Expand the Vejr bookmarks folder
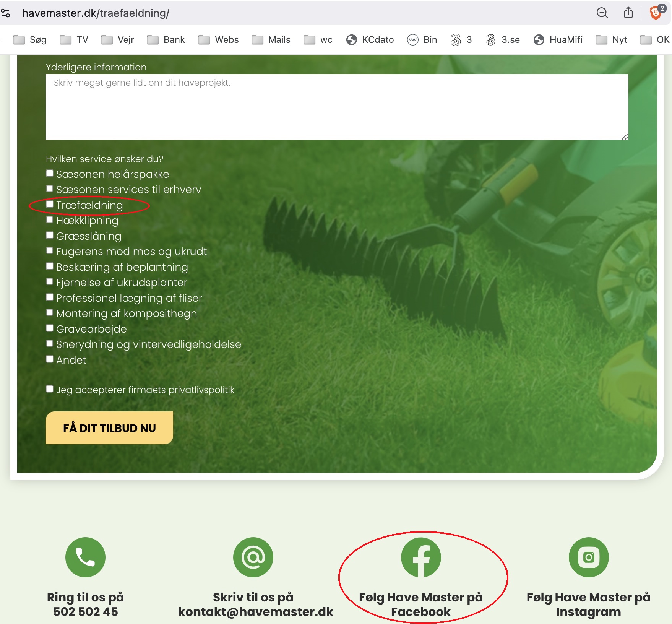 (x=118, y=40)
